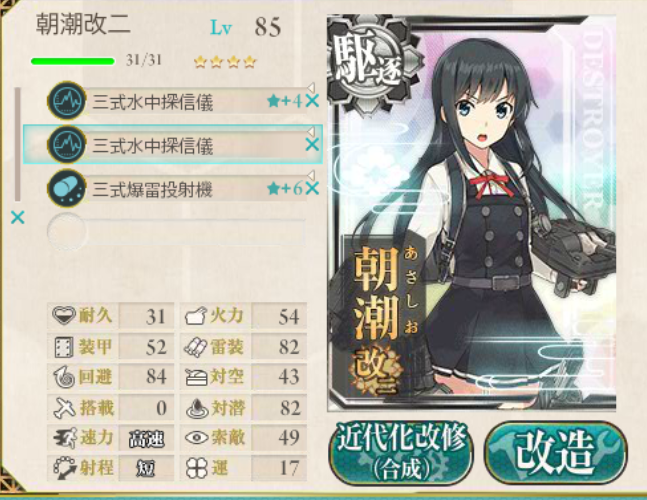Click the sonar icon of first equipment slot
Image resolution: width=647 pixels, height=500 pixels.
[66, 101]
